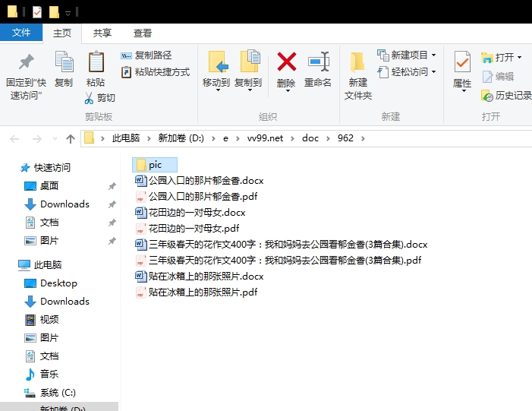The image size is (532, 411).
Task: Select the 三年级春天的花作文400字 pdf file
Action: [279, 260]
